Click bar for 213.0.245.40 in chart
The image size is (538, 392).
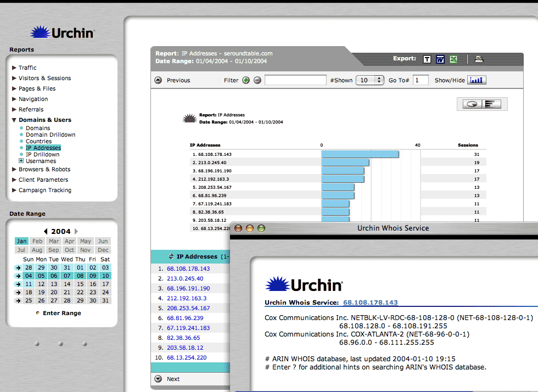coord(345,163)
